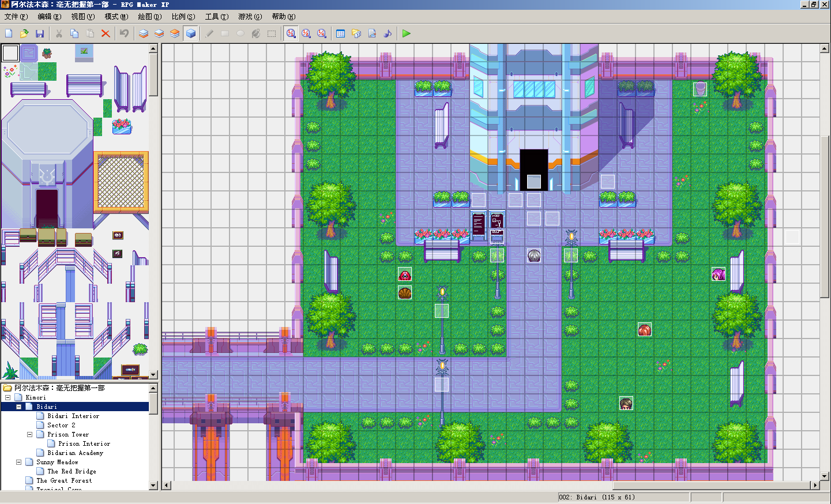The height and width of the screenshot is (504, 831).
Task: Open the 文件(F) menu
Action: tap(16, 17)
